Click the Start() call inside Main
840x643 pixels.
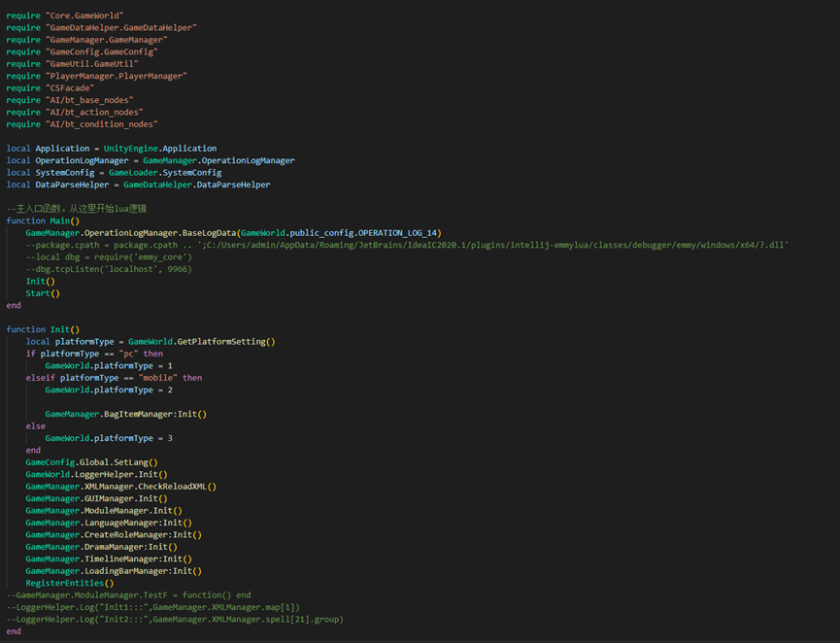[43, 293]
